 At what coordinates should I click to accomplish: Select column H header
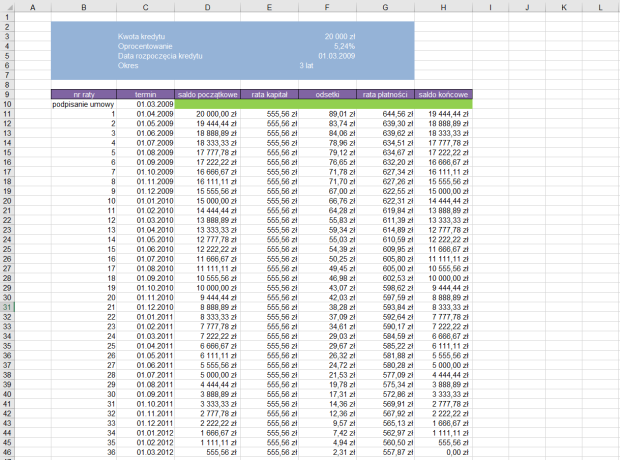pos(442,7)
